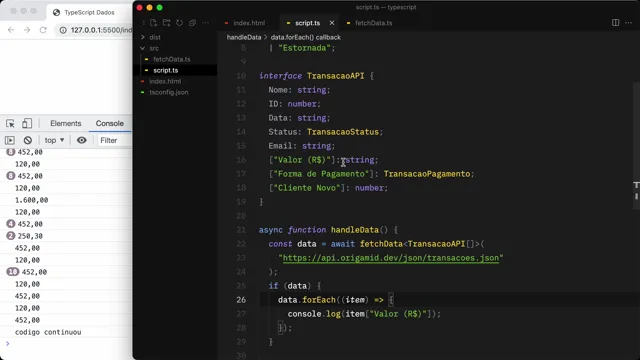The image size is (640, 360).
Task: Switch to the index.html editor tab
Action: 245,23
